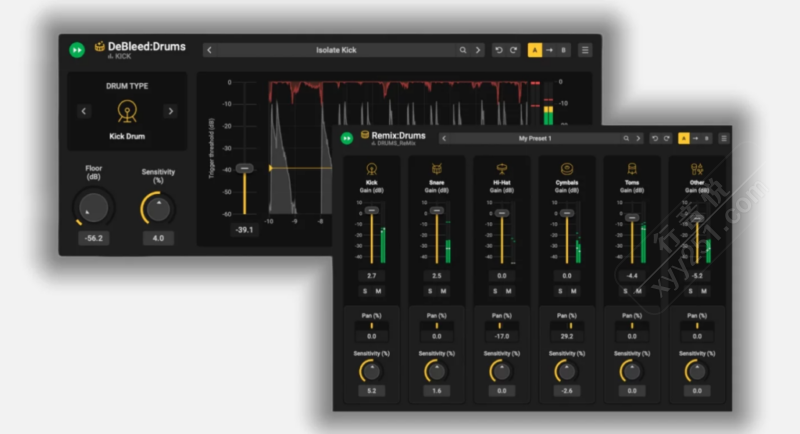Solo the Kick channel
Image resolution: width=800 pixels, height=434 pixels.
[x=365, y=291]
